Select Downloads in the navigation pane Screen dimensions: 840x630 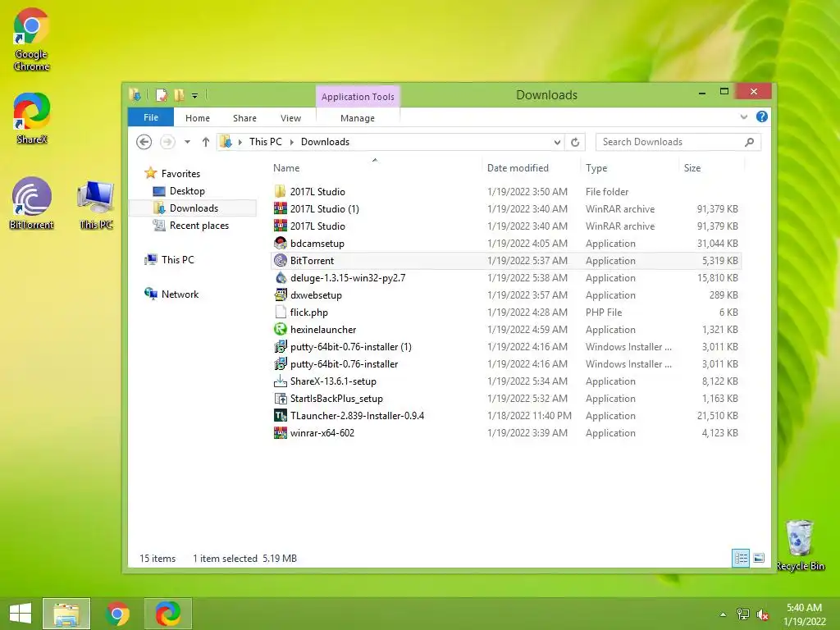pyautogui.click(x=194, y=208)
